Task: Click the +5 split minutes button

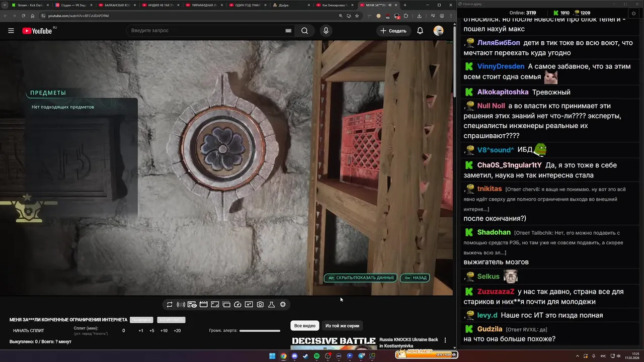Action: 152,330
